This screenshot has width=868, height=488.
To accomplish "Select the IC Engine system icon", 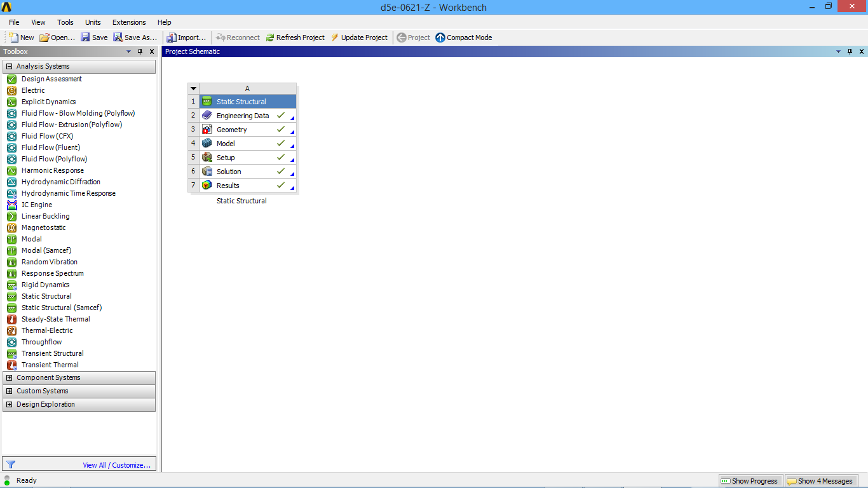I will [x=11, y=205].
